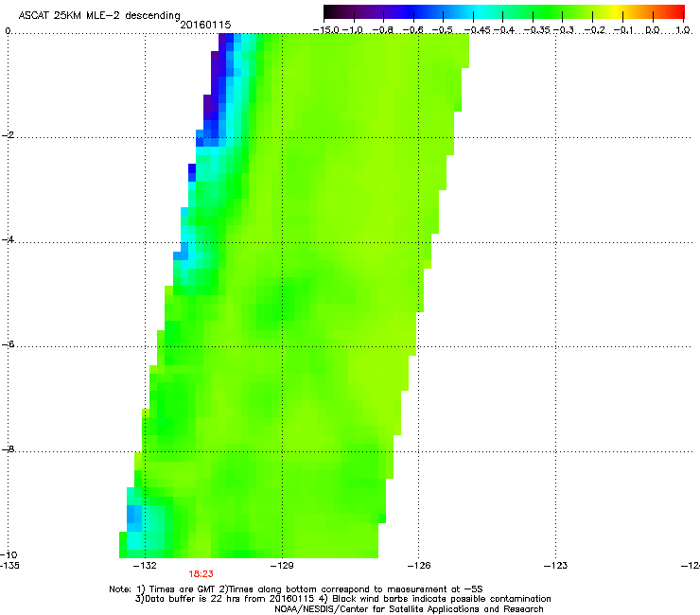The height and width of the screenshot is (615, 700).
Task: Click the red 18:23 time stamp
Action: click(201, 574)
